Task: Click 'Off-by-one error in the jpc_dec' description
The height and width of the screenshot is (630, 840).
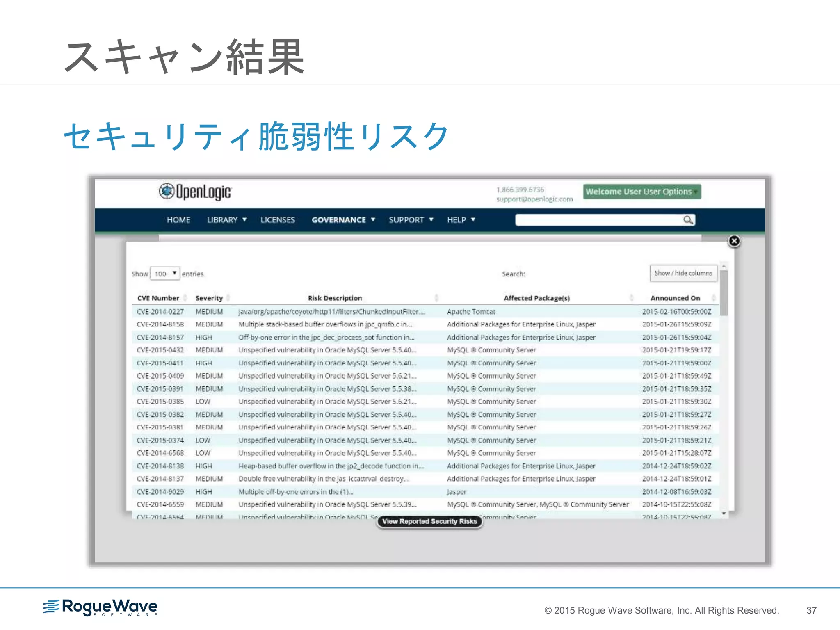Action: [x=326, y=337]
